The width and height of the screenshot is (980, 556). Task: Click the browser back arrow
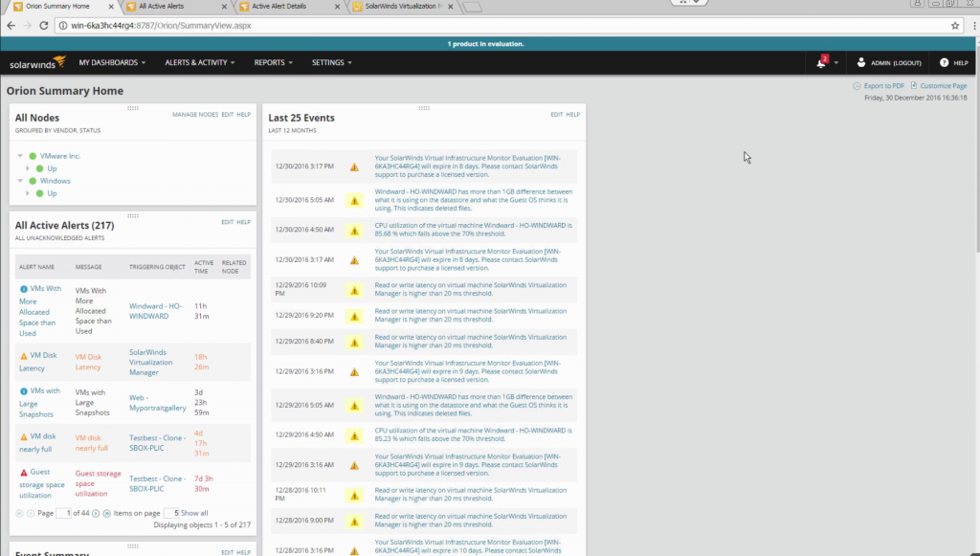click(x=11, y=26)
